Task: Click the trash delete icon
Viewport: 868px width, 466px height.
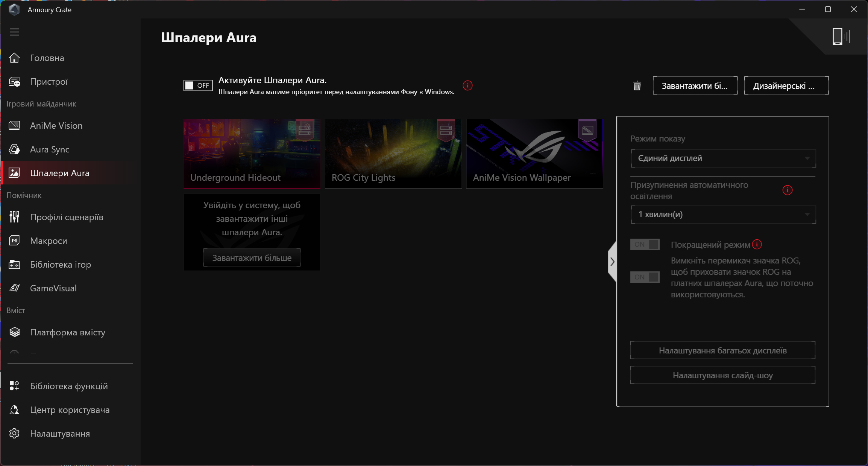Action: coord(637,86)
